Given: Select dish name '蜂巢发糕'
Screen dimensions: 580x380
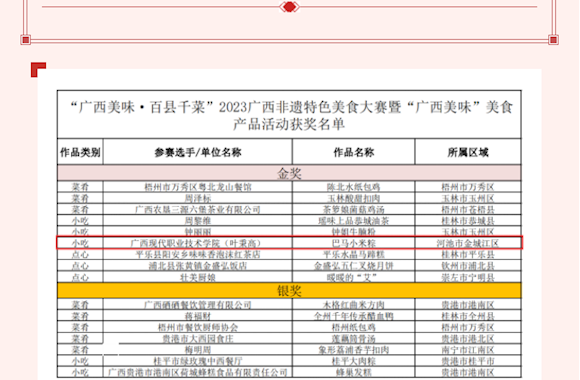Looking at the screenshot, I should click(354, 372).
